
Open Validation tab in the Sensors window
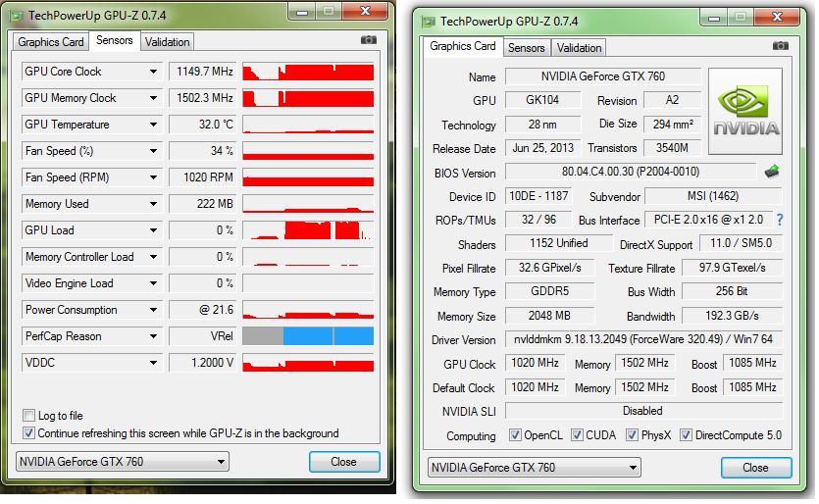pos(167,42)
